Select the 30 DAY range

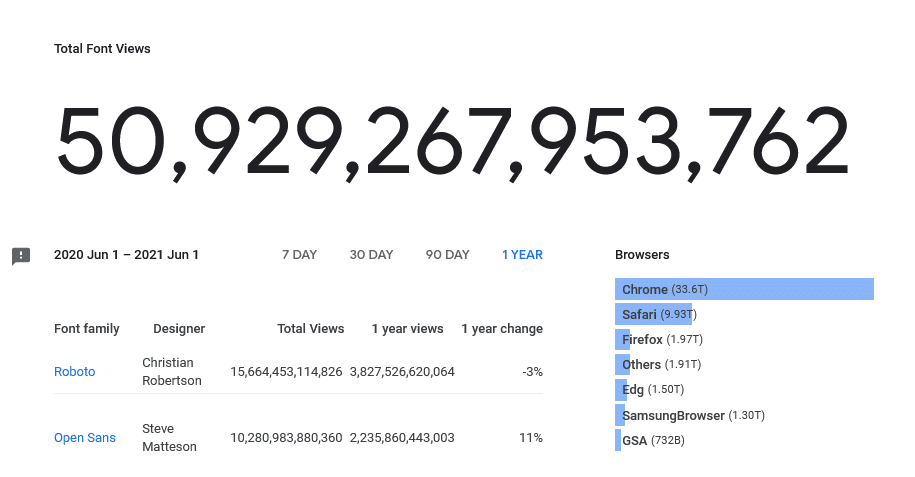pos(371,255)
